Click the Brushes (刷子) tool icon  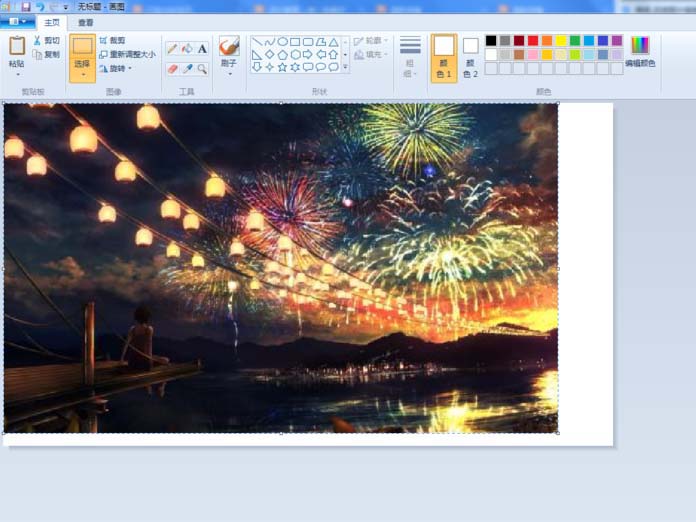click(229, 46)
